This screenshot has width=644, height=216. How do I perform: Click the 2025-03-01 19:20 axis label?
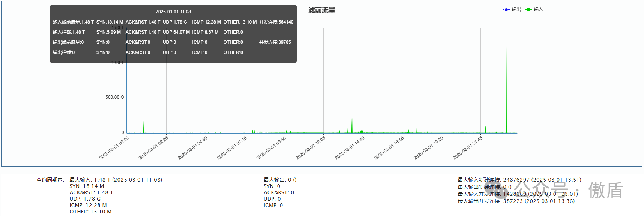pyautogui.click(x=428, y=148)
